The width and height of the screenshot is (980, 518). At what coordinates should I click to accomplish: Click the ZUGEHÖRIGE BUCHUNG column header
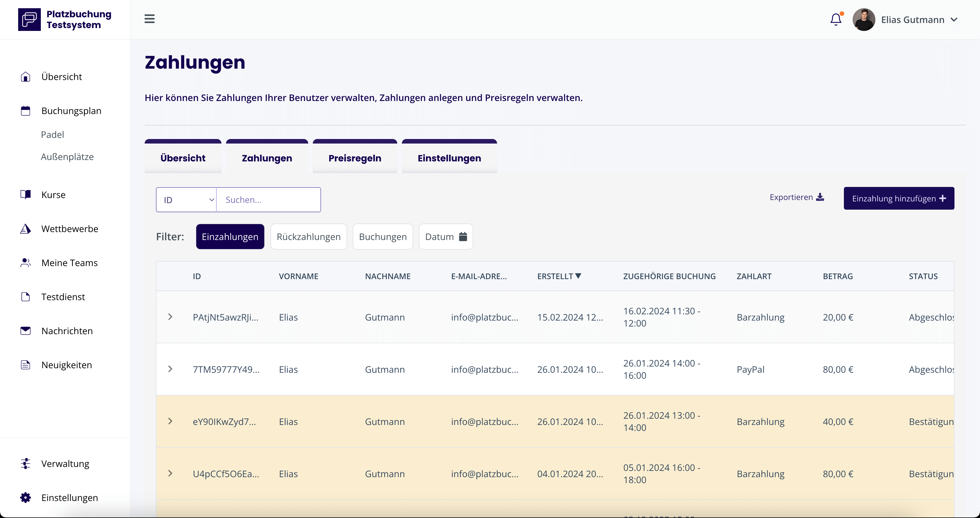669,276
